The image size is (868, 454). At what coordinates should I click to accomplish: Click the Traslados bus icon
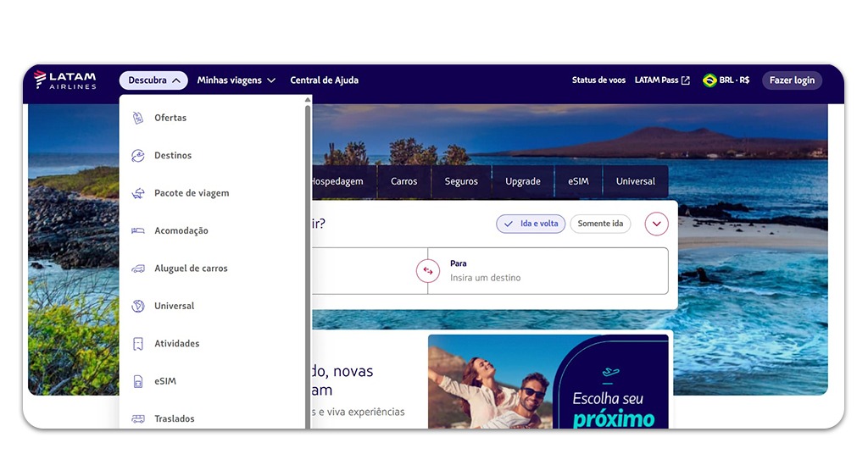pos(138,418)
